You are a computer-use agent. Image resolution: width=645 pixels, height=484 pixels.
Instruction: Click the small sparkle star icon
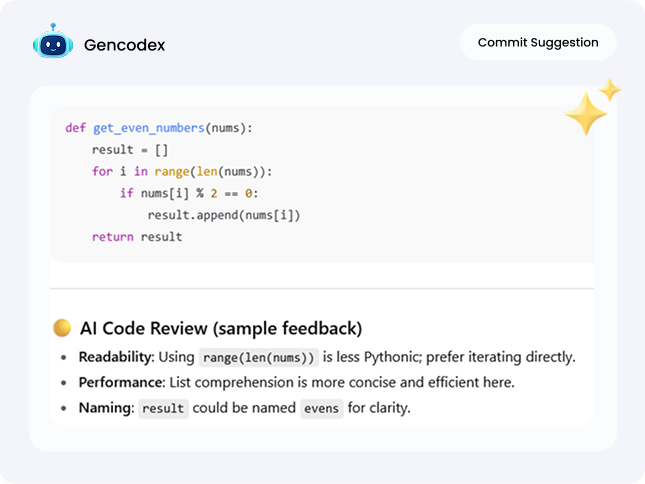coord(609,90)
